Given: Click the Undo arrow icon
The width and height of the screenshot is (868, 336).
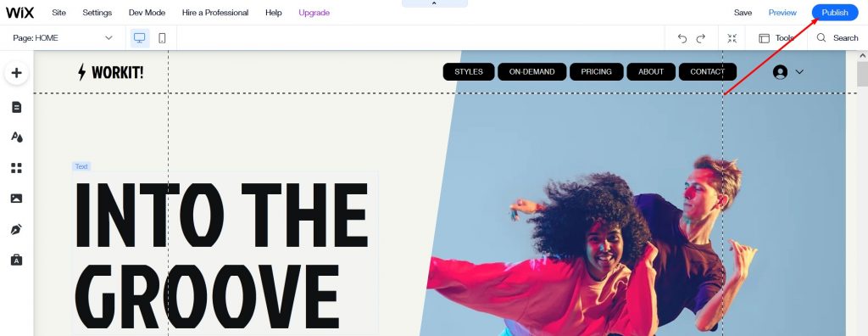Looking at the screenshot, I should (682, 38).
